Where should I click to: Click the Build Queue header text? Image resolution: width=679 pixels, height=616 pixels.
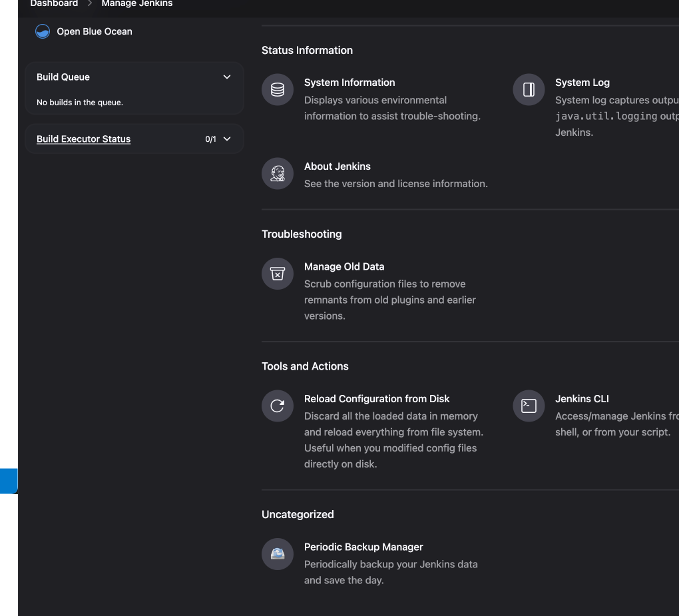[63, 77]
